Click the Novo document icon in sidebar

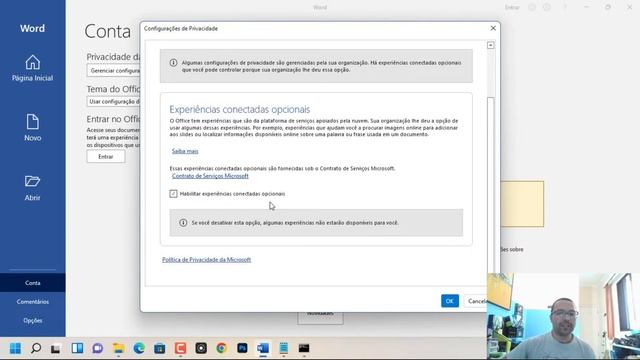coord(32,122)
